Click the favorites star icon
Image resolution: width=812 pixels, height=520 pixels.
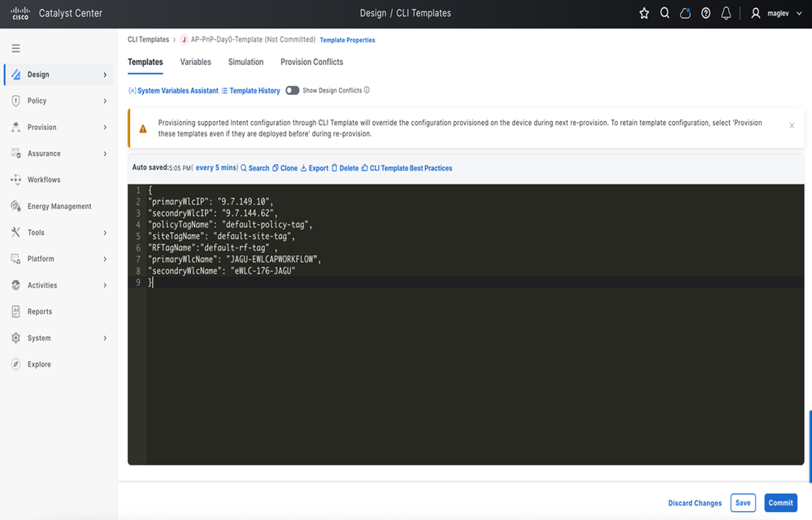click(x=644, y=14)
